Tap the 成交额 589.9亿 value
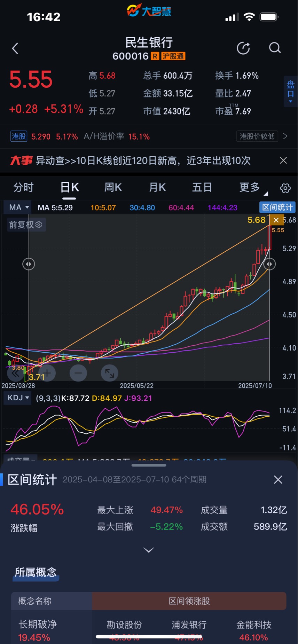Viewport: 298px width, 644px height. tap(270, 527)
